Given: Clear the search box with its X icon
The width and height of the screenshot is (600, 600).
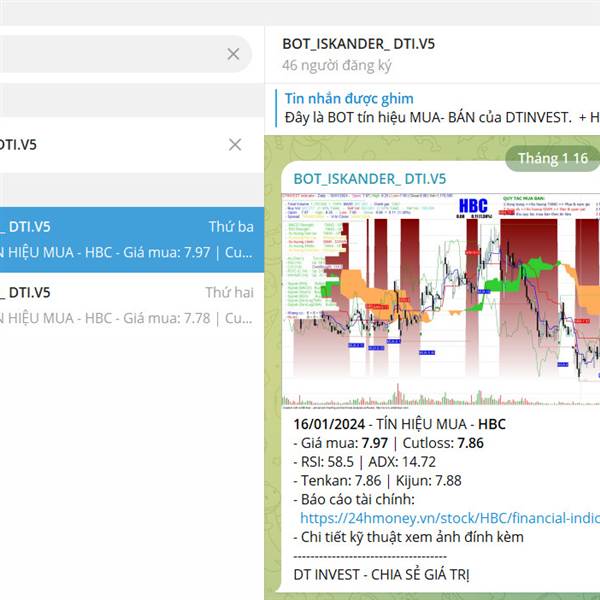Looking at the screenshot, I should (x=233, y=54).
